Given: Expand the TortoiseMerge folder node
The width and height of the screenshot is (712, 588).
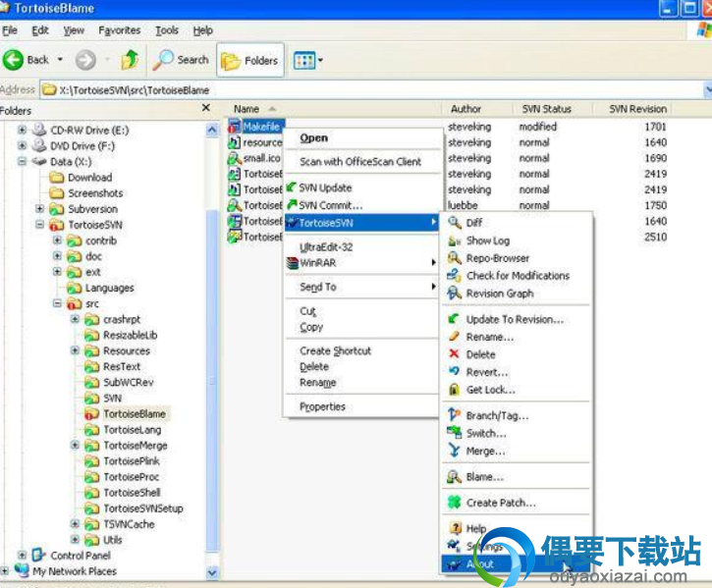Looking at the screenshot, I should [x=75, y=445].
